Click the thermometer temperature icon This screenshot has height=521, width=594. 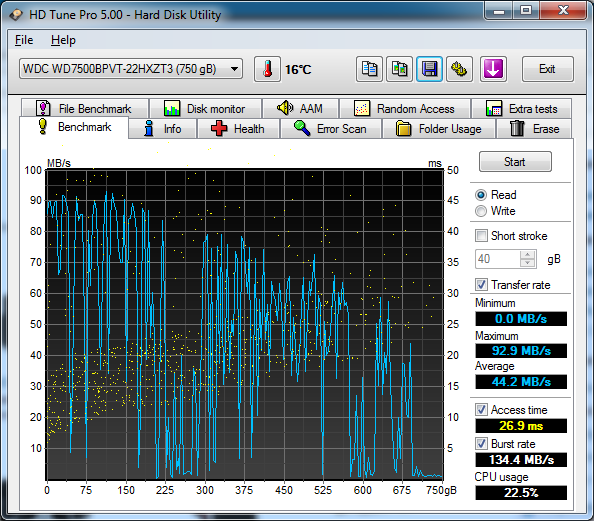click(x=267, y=69)
